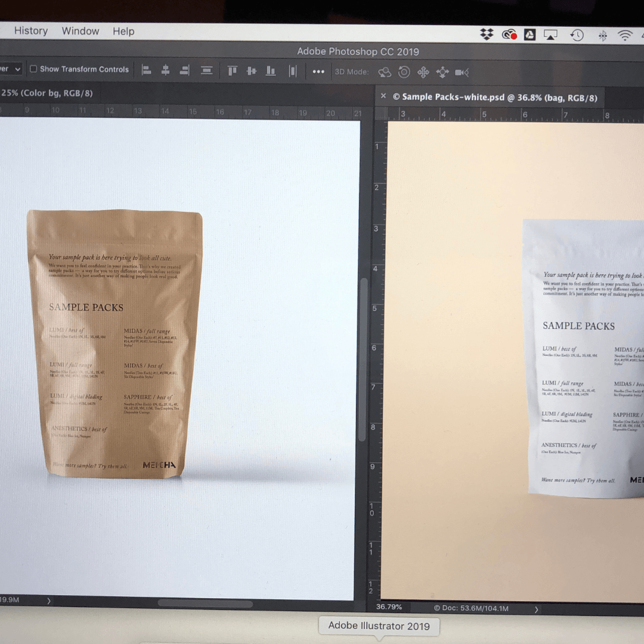Click the 36.79% zoom level field
The height and width of the screenshot is (644, 644).
tap(389, 607)
